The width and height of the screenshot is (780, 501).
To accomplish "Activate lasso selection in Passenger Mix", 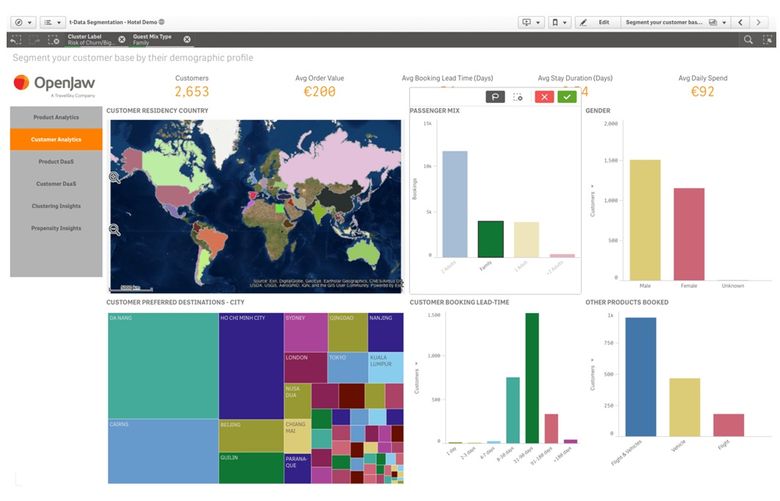I will point(495,97).
